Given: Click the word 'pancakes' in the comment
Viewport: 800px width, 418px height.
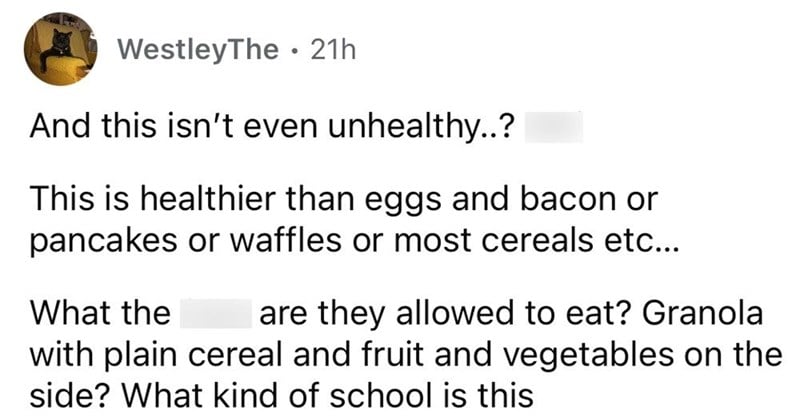Looking at the screenshot, I should [x=103, y=242].
